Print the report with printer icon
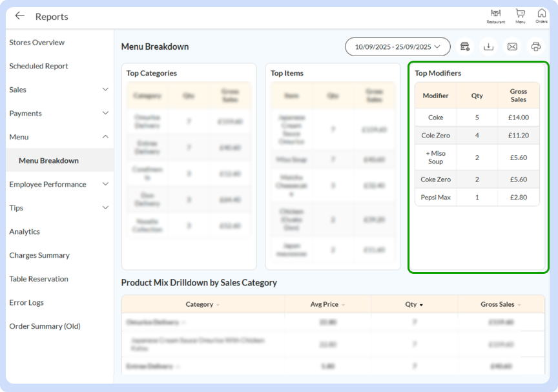This screenshot has height=392, width=558. click(535, 46)
